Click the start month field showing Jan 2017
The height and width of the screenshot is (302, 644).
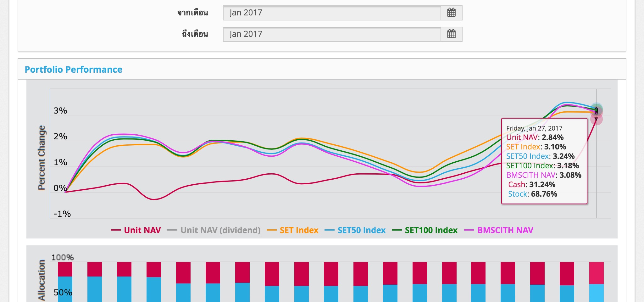pyautogui.click(x=332, y=13)
